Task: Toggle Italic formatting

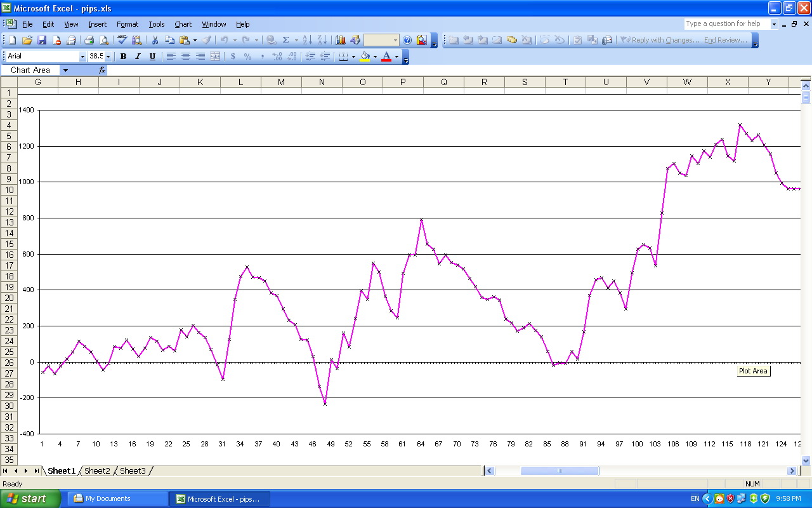Action: pos(138,57)
